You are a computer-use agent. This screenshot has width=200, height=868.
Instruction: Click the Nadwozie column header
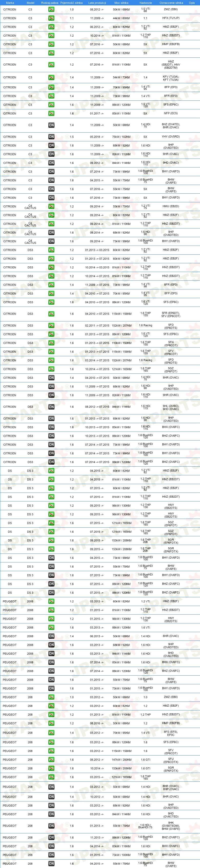[146, 3]
